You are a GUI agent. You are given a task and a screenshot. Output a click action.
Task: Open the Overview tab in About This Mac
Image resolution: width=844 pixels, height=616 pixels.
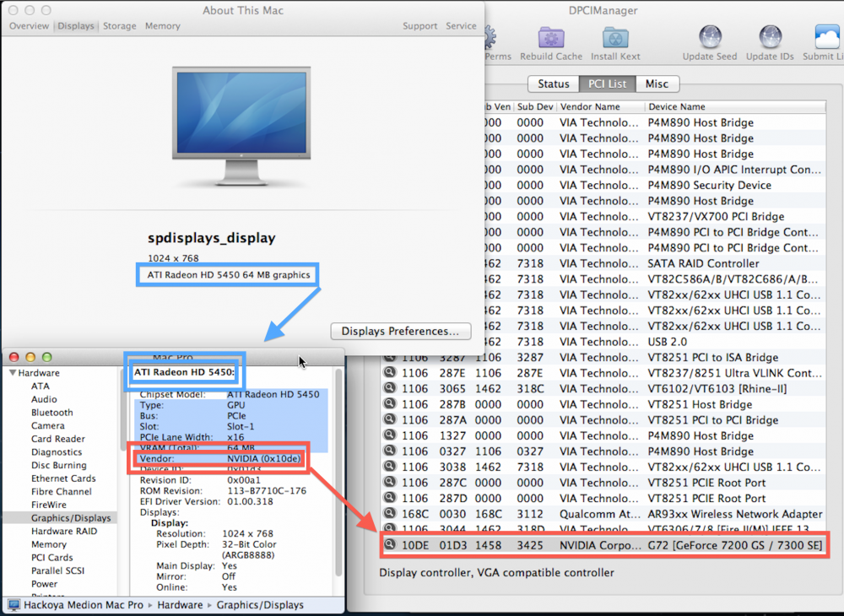coord(29,26)
